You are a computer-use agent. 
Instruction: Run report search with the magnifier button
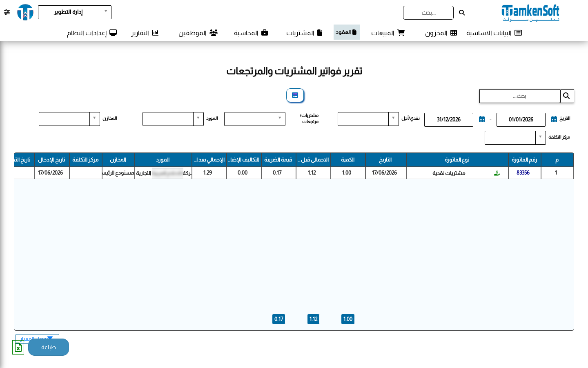(x=567, y=96)
